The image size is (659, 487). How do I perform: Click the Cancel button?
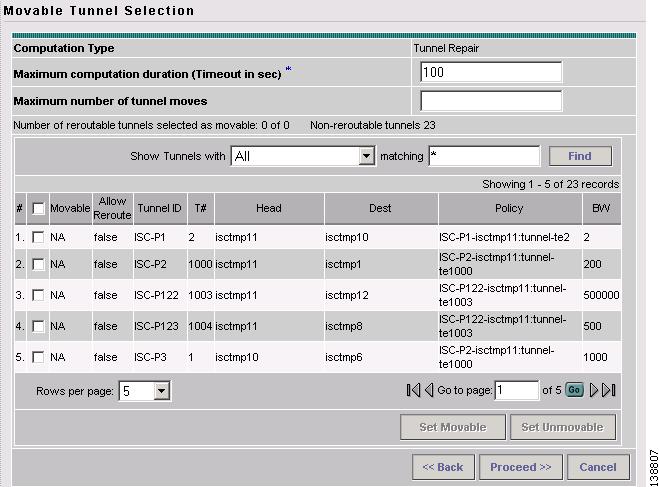click(598, 467)
